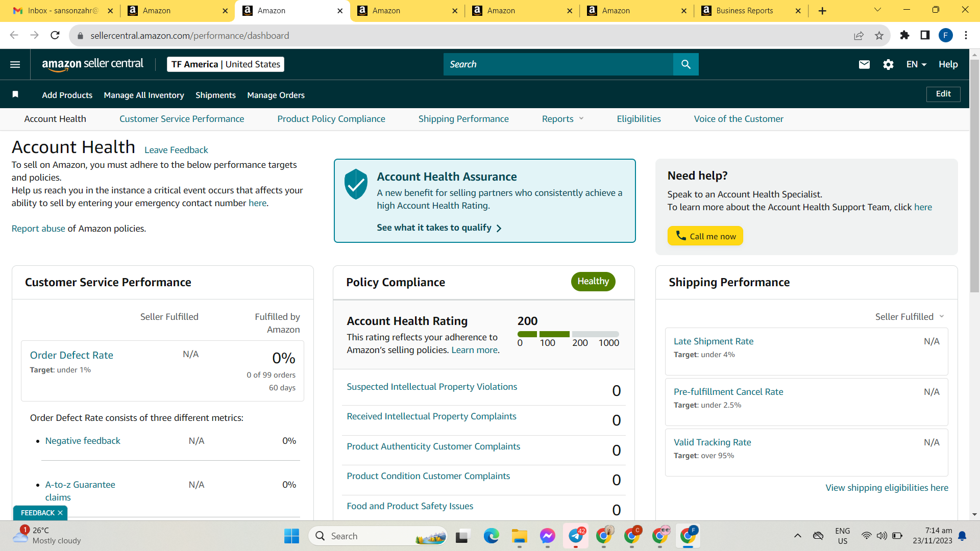This screenshot has height=551, width=980.
Task: Bookmark page with star icon
Action: click(879, 35)
